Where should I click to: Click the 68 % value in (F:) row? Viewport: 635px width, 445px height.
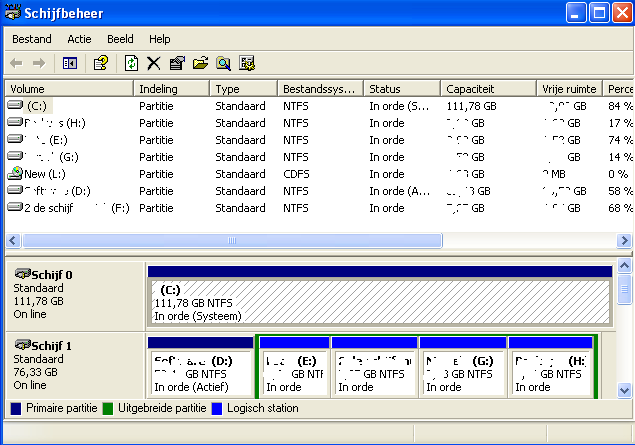click(x=620, y=208)
